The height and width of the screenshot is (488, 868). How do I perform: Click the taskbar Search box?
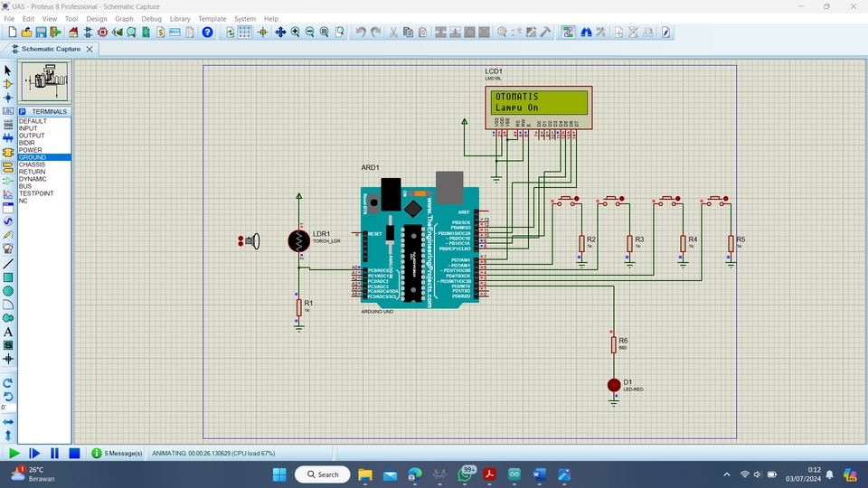coord(323,474)
